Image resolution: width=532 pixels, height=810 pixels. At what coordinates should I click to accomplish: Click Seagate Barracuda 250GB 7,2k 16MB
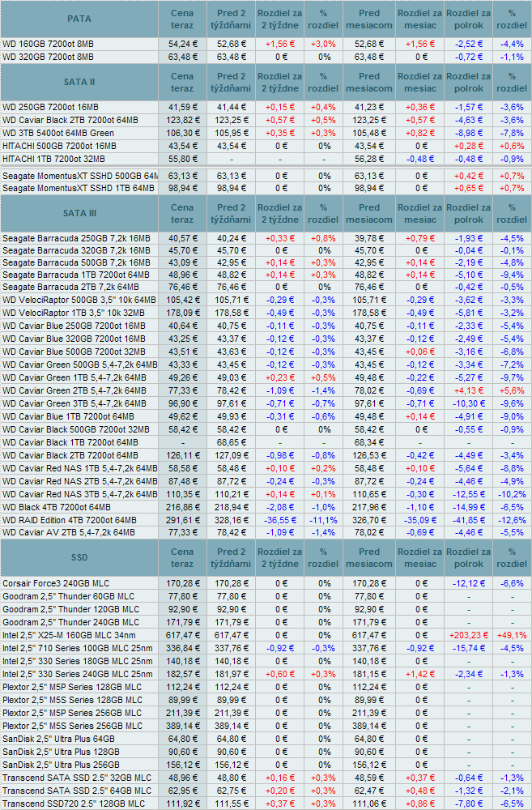76,239
